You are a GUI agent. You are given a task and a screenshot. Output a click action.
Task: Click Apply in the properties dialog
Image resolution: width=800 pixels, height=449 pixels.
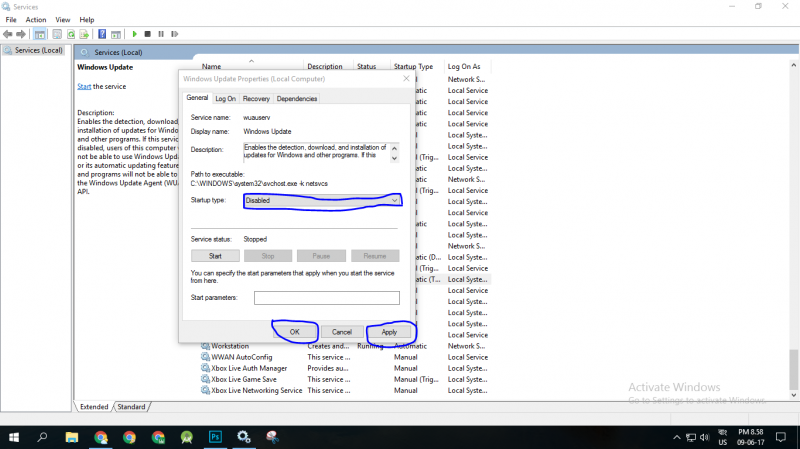pyautogui.click(x=389, y=332)
